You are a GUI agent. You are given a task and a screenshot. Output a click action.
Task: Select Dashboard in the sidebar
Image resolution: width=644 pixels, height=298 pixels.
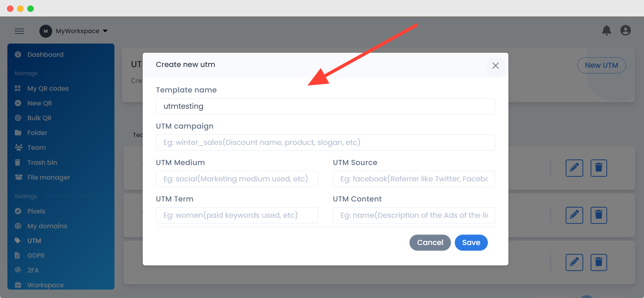pyautogui.click(x=45, y=55)
